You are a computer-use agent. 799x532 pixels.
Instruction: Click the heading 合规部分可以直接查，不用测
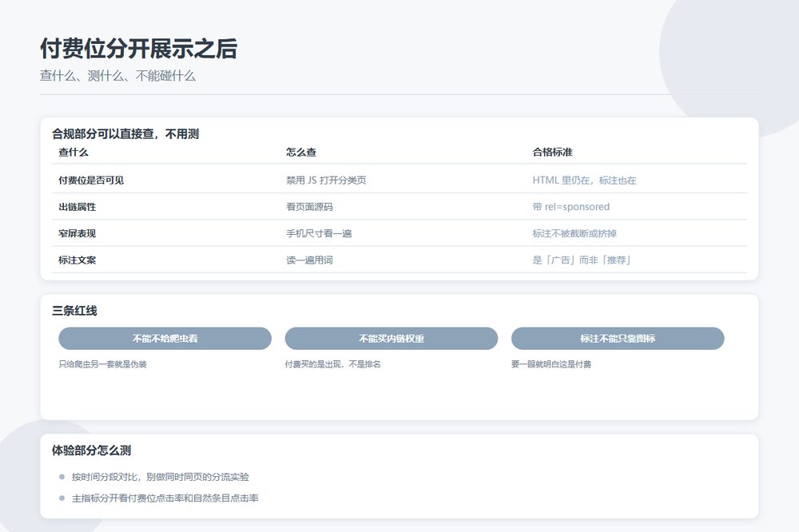tap(125, 134)
